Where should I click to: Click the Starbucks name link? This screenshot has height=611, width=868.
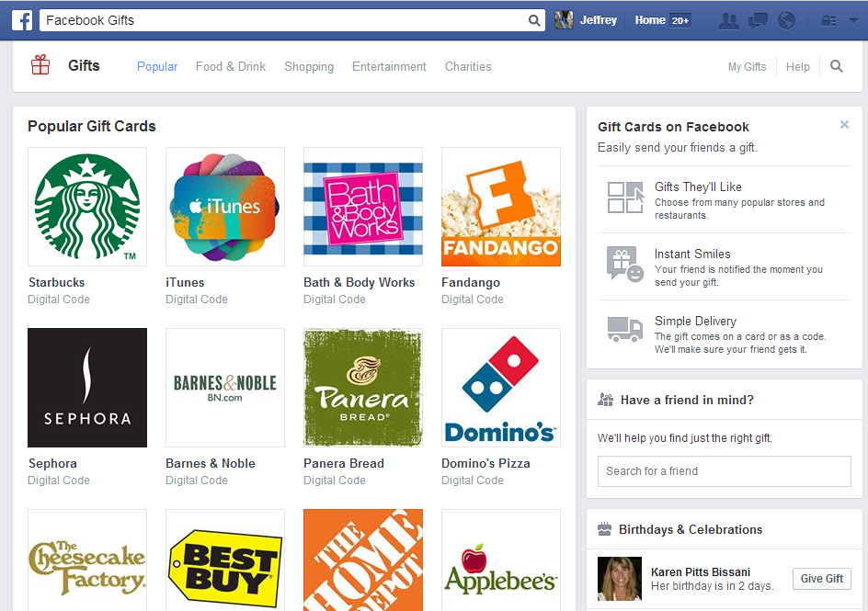[56, 283]
